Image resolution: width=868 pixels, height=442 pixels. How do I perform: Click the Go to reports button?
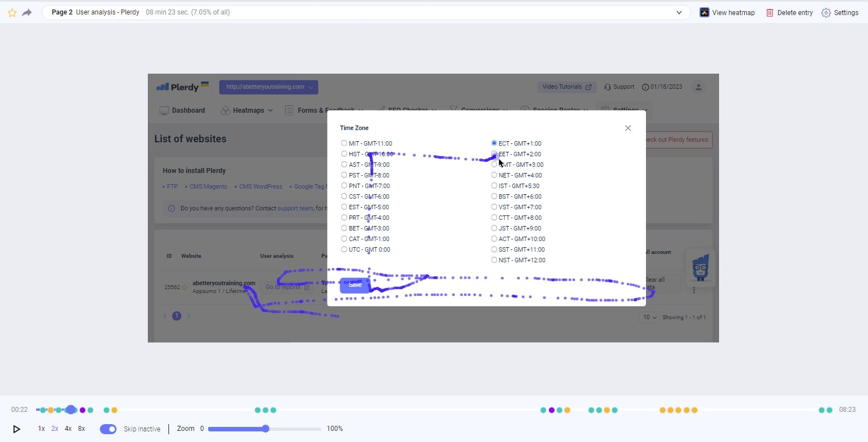[x=287, y=287]
